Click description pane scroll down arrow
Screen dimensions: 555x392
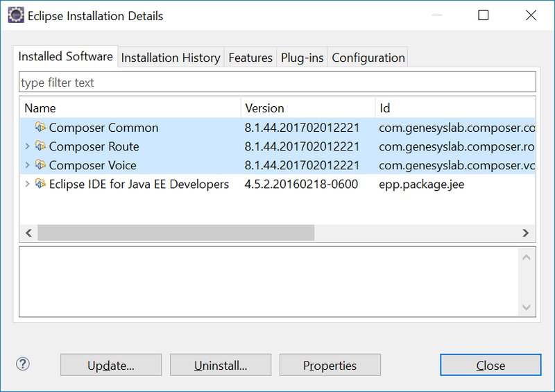click(x=527, y=307)
